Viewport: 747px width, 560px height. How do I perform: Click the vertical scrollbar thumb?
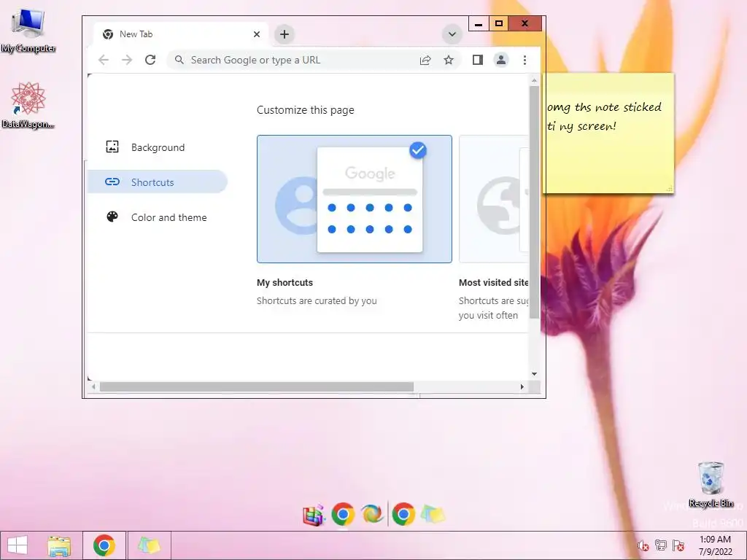[534, 203]
